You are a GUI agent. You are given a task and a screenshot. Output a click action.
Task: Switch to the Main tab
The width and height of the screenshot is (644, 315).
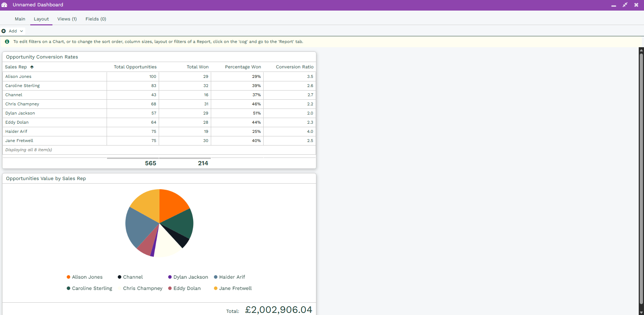coord(20,19)
